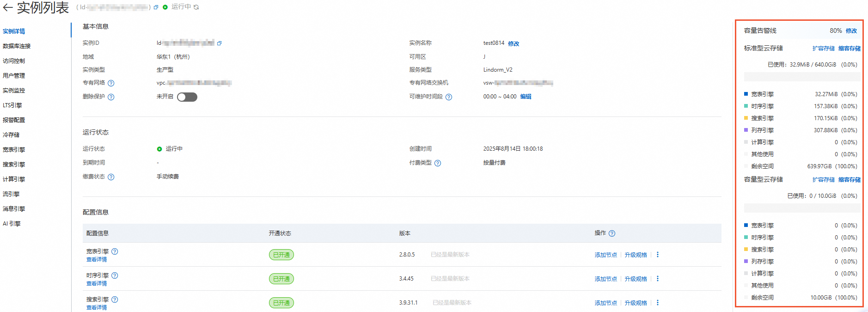Click the version text 2.8.0.5
The image size is (868, 312).
click(407, 255)
